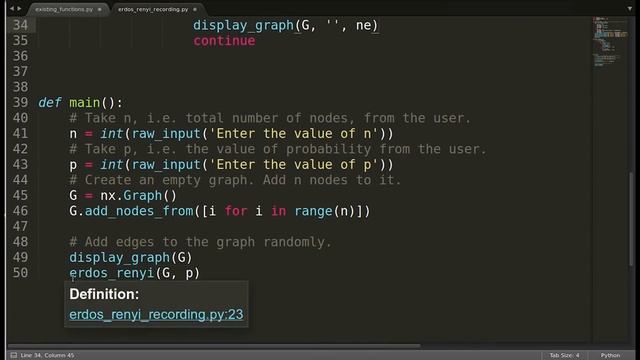This screenshot has height=360, width=640.
Task: Open the tab list dropdown arrow
Action: pyautogui.click(x=629, y=9)
